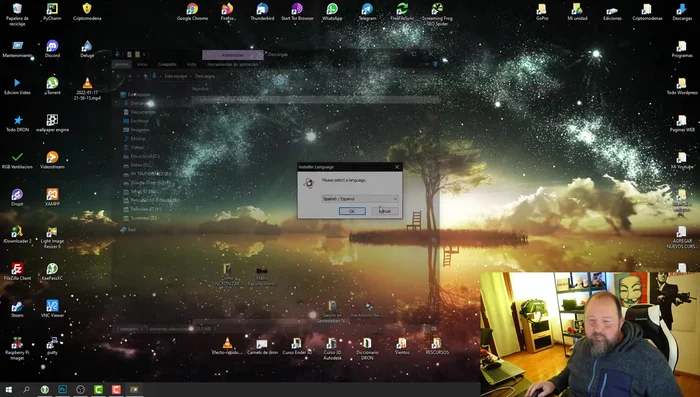This screenshot has width=700, height=397.
Task: Open the Paginas WEB folder
Action: (682, 124)
